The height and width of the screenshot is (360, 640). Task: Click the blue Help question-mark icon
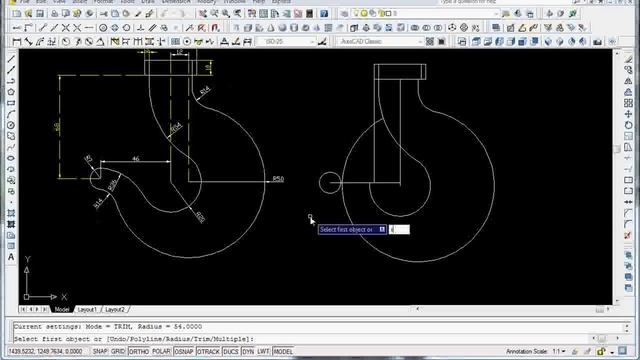click(324, 14)
